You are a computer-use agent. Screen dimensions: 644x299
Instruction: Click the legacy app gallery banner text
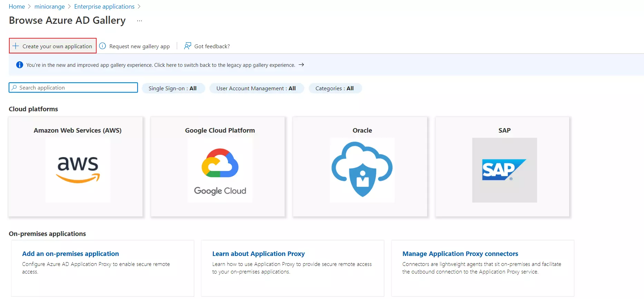(161, 65)
